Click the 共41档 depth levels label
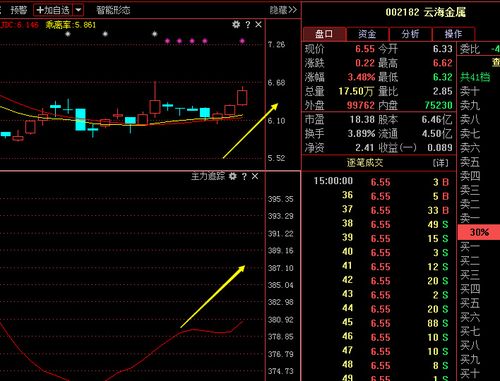Viewport: 500px width, 381px height. [x=475, y=77]
